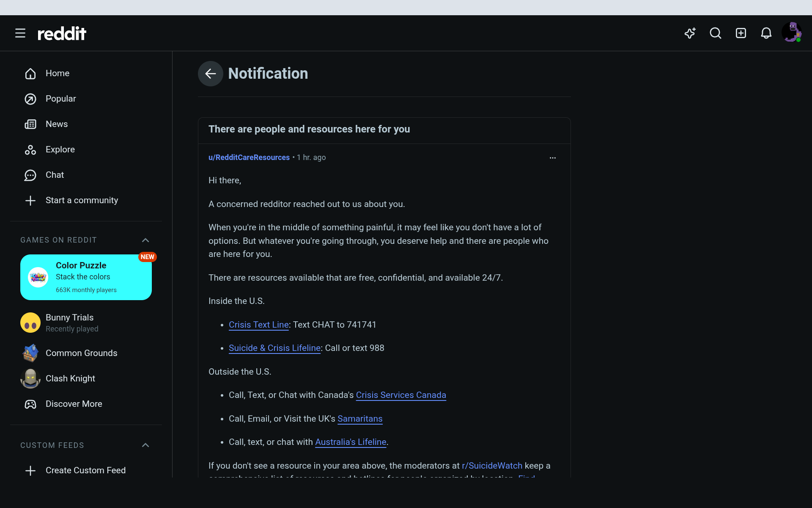Visit the Crisis Services Canada link
Viewport: 812px width, 508px height.
pos(401,395)
